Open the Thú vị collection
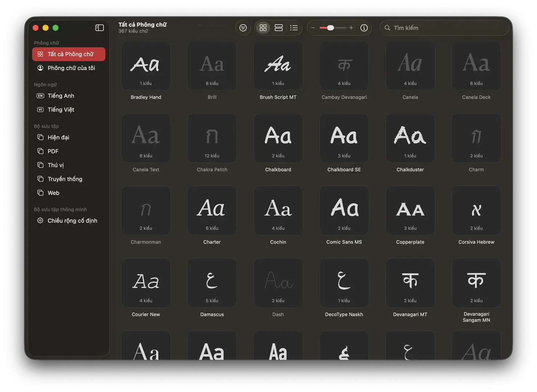 click(x=69, y=165)
